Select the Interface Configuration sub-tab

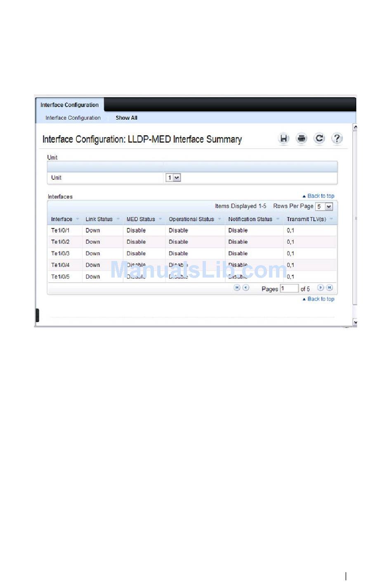73,118
